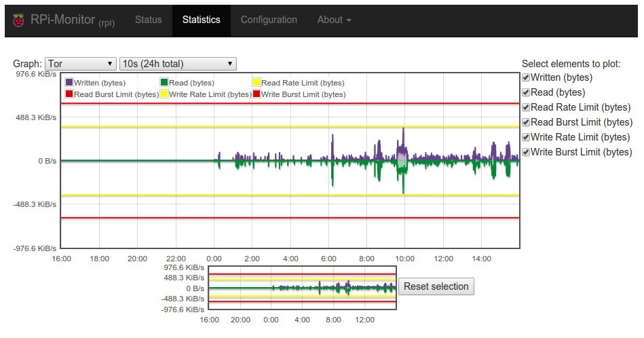Image resolution: width=644 pixels, height=338 pixels.
Task: Click the raspberry logo icon
Action: 18,20
